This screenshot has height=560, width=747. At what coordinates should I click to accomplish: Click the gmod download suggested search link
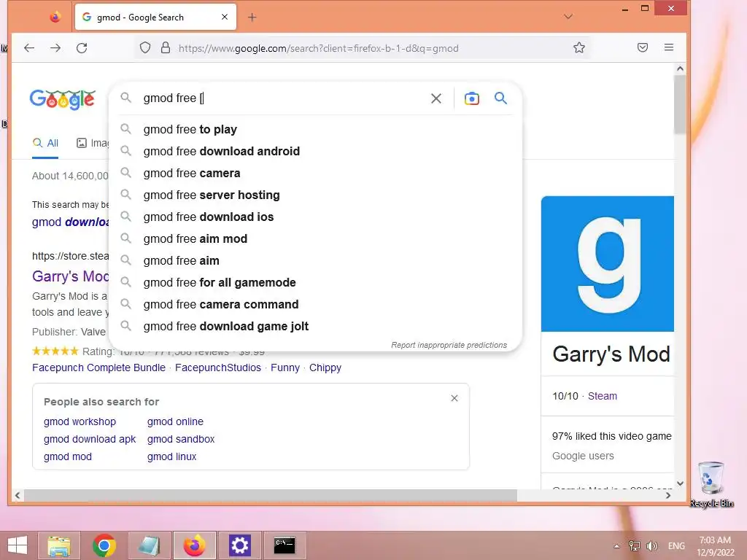click(70, 222)
